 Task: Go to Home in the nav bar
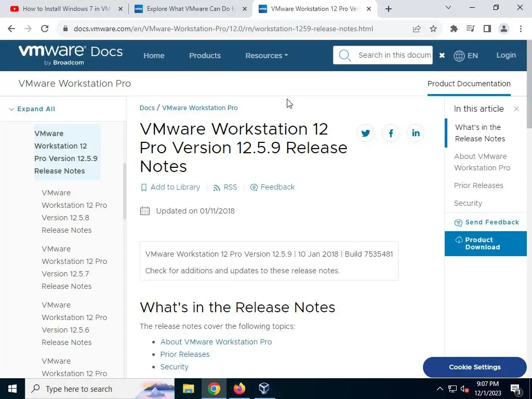coord(154,55)
